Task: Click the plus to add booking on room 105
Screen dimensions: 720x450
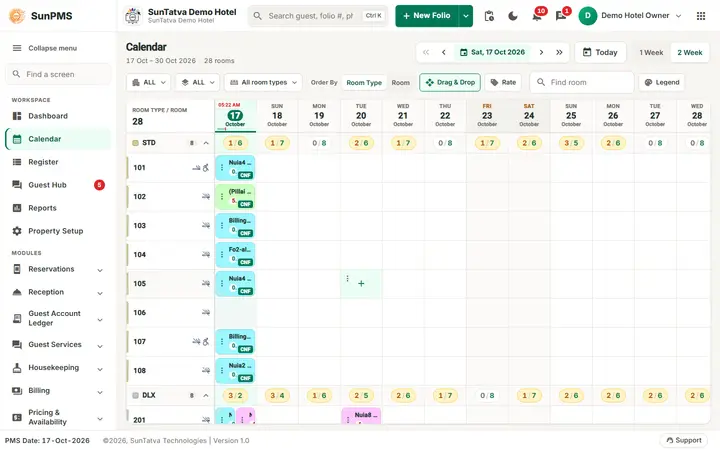Action: (361, 284)
